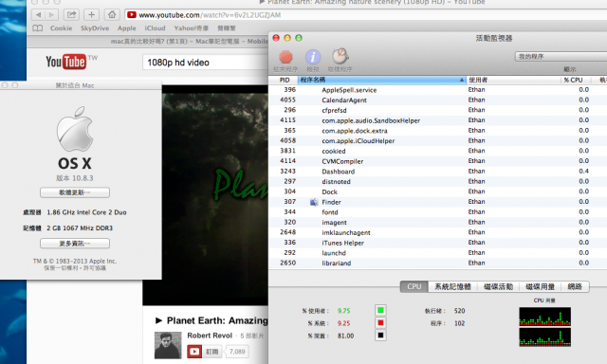Switch to the Disk Usage tab
Image resolution: width=607 pixels, height=364 pixels.
click(x=540, y=286)
